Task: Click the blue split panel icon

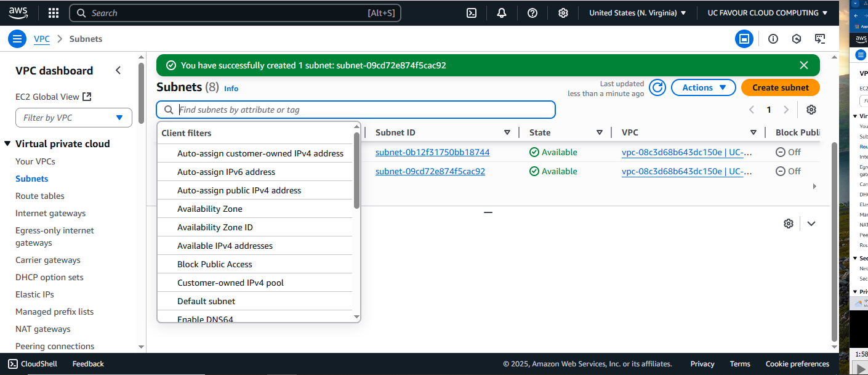Action: pyautogui.click(x=744, y=39)
